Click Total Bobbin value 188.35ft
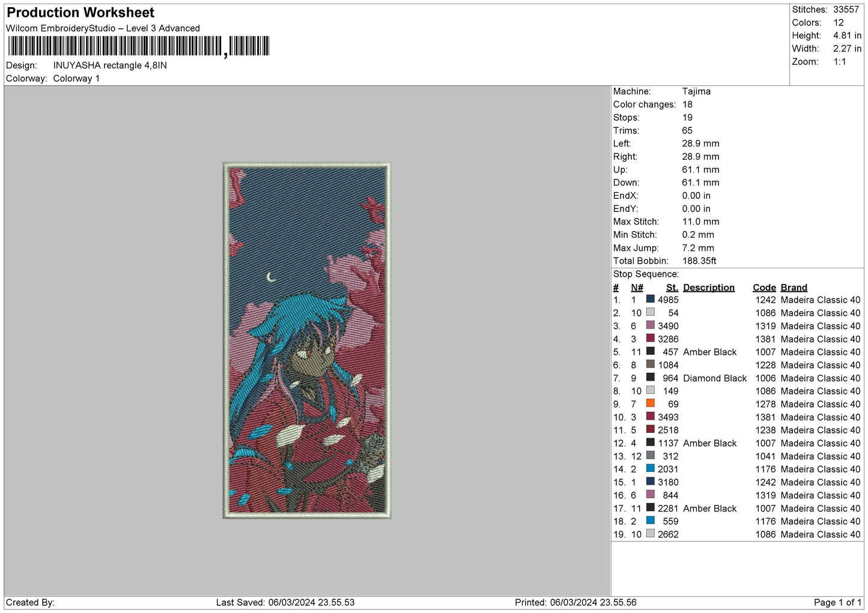 tap(699, 261)
